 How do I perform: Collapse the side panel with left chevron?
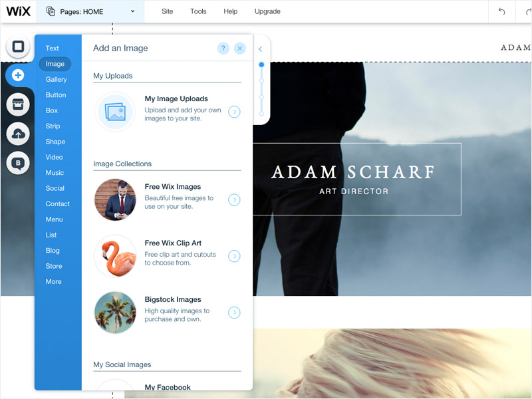[261, 49]
